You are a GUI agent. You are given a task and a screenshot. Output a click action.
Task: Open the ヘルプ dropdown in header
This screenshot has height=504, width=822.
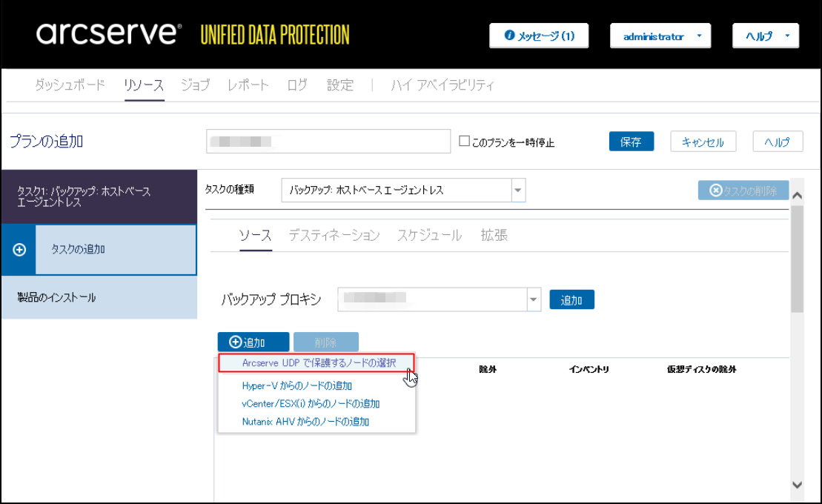[765, 36]
